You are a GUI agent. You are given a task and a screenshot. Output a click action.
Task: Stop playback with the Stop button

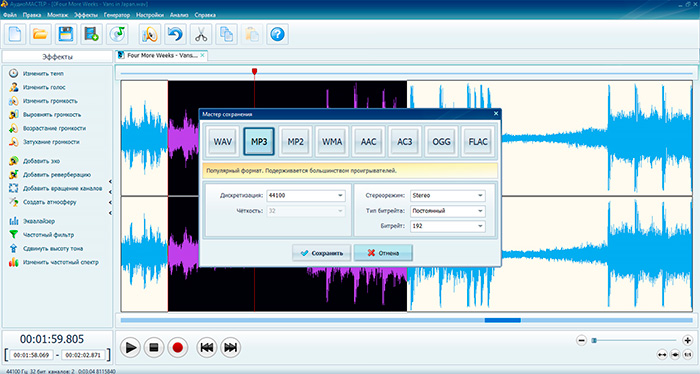(x=154, y=347)
